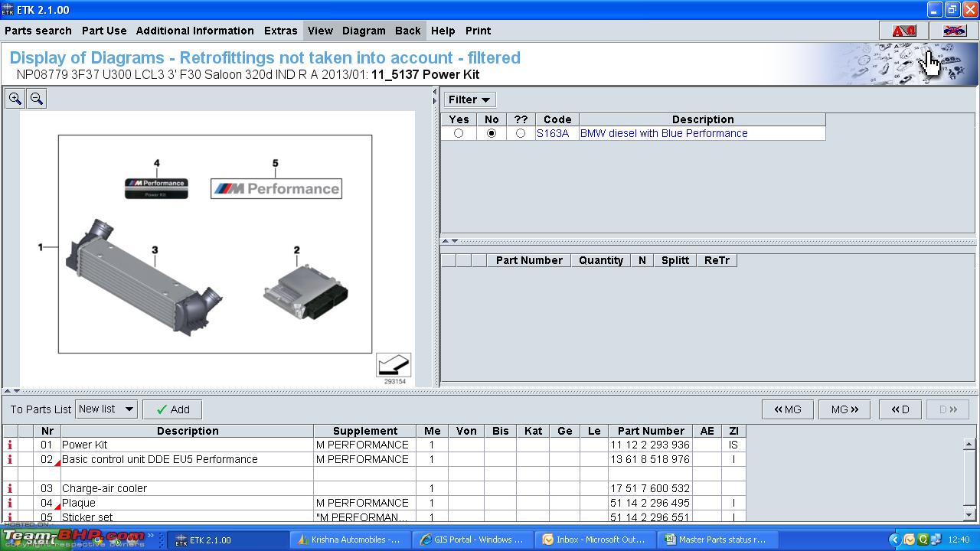Viewport: 980px width, 551px height.
Task: Click the disabled D» next diagram button
Action: (948, 409)
